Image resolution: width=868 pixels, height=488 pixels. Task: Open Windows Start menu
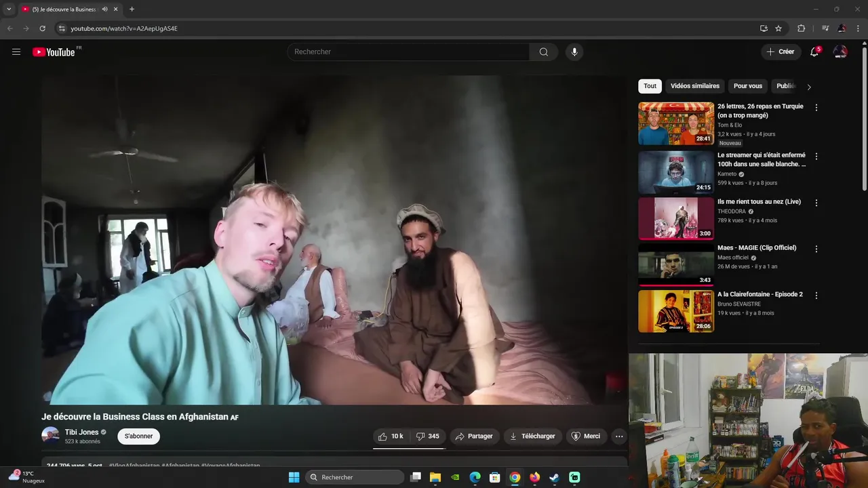294,477
